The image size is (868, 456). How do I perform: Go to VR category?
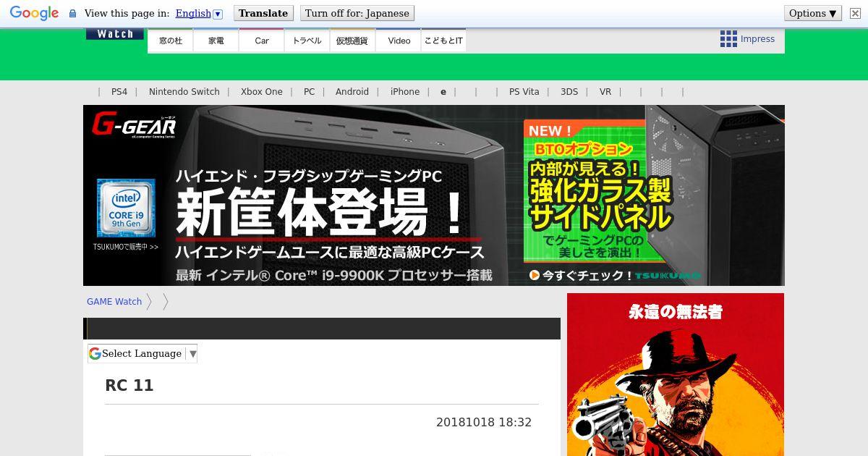(605, 92)
